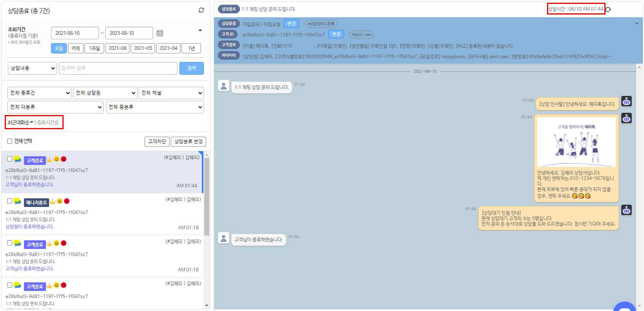Screen dimensions: 644x311
Task: Click the conversation list vertical scrollbar
Action: (x=207, y=196)
